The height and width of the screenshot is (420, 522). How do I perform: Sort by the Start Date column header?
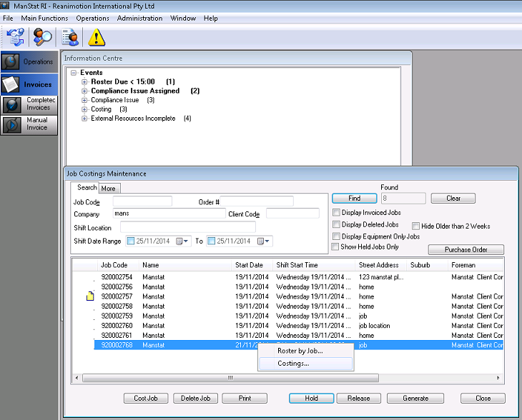click(x=252, y=265)
